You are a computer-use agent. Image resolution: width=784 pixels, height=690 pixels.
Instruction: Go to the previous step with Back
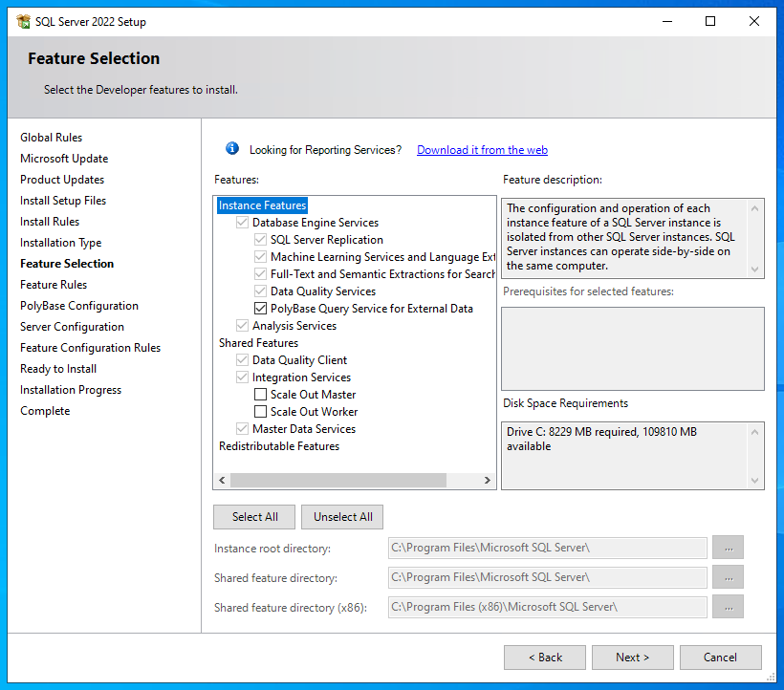coord(545,658)
